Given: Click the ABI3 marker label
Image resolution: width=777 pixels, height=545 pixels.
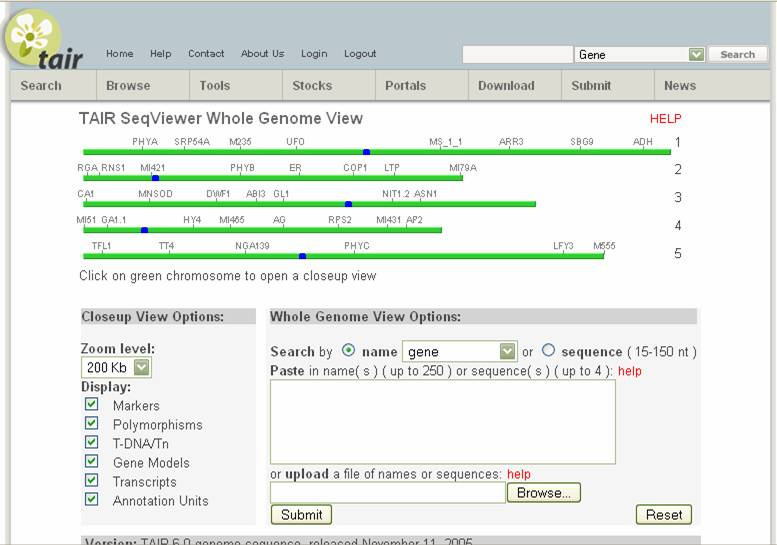Looking at the screenshot, I should (256, 194).
